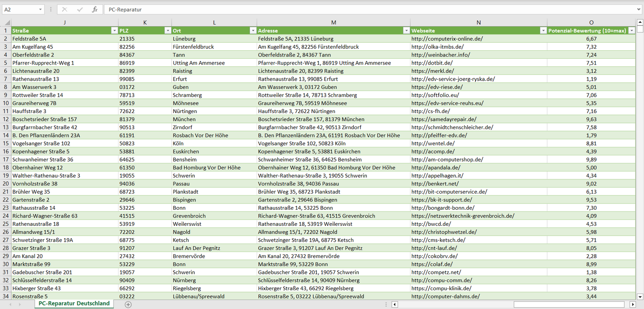Click the Insert Function fx icon
The width and height of the screenshot is (644, 309).
click(94, 9)
